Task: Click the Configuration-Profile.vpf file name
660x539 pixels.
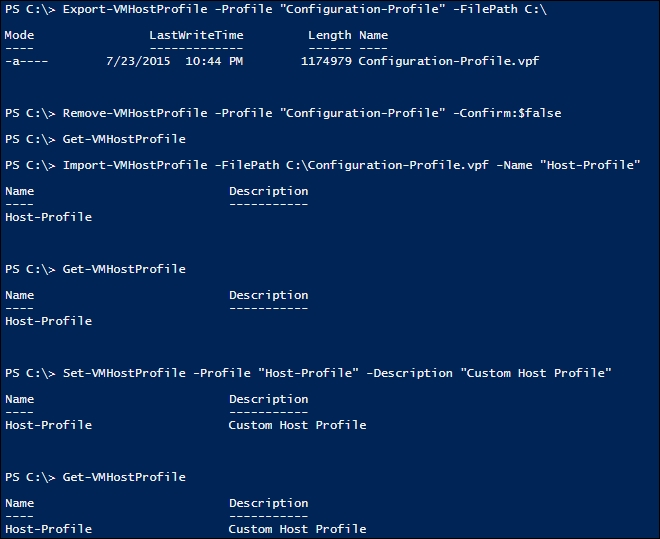Action: [x=449, y=61]
